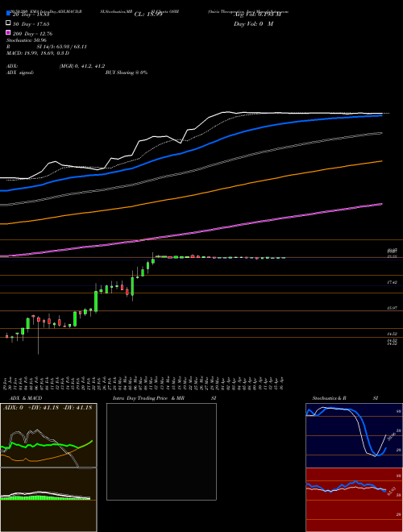This screenshot has height=532, width=403.
Task: Click the ADX line chart panel
Action: click(48, 435)
